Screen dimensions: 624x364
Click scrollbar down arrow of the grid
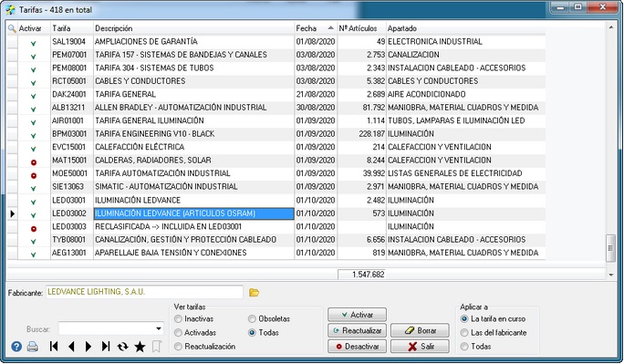click(x=611, y=275)
